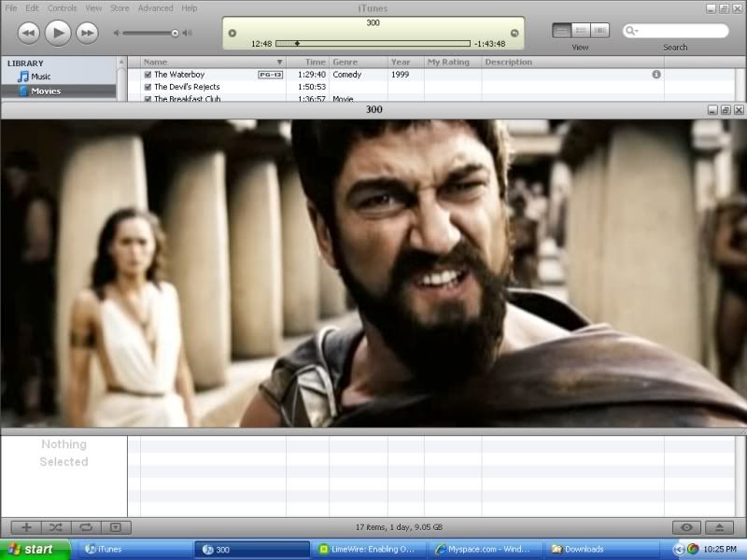Image resolution: width=747 pixels, height=560 pixels.
Task: Click the eject disc button
Action: coord(719,527)
